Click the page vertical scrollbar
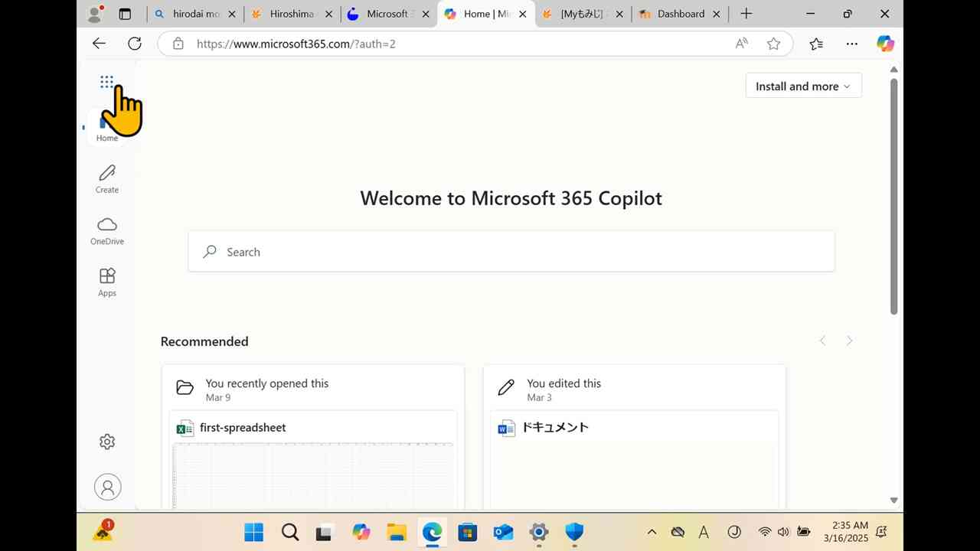The width and height of the screenshot is (980, 551). pos(893,196)
